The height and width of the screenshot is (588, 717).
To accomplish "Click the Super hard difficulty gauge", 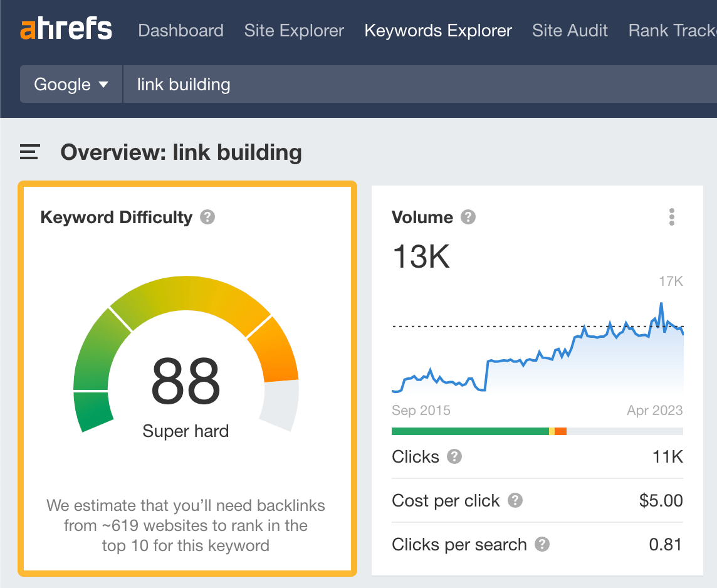I will click(x=186, y=379).
